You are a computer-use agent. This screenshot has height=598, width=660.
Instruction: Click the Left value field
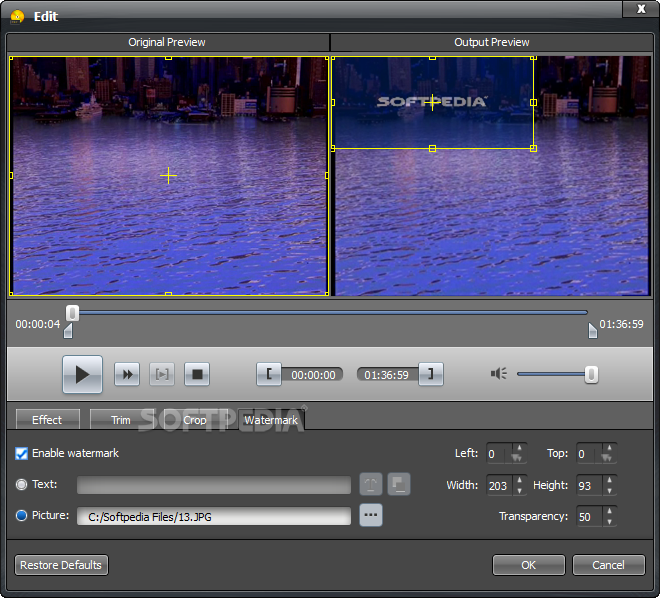tap(500, 454)
